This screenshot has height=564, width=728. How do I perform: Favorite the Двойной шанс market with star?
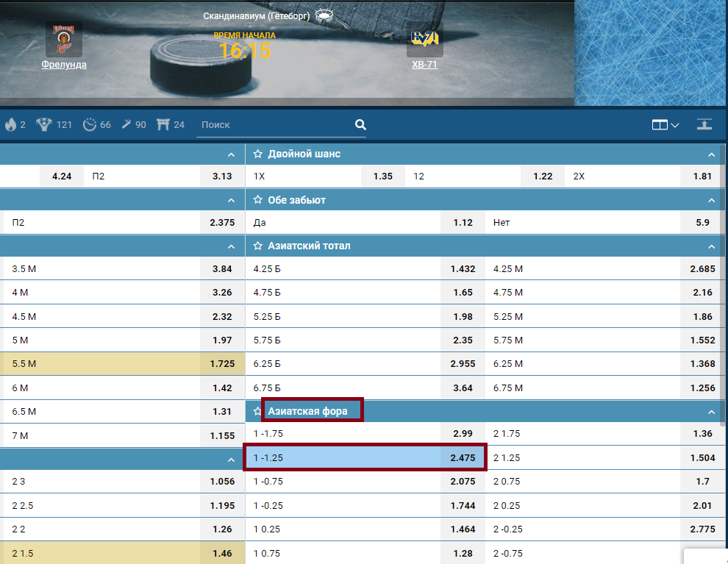258,154
